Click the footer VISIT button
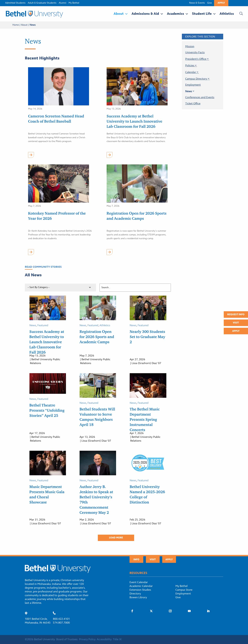248x644 pixels. [153, 559]
